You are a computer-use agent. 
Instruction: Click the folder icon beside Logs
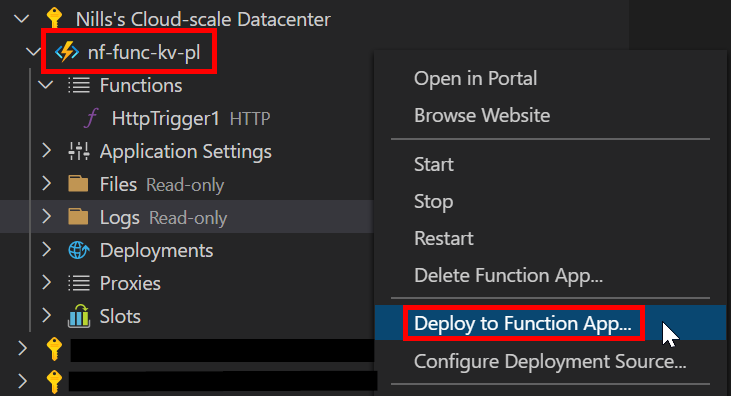coord(78,217)
